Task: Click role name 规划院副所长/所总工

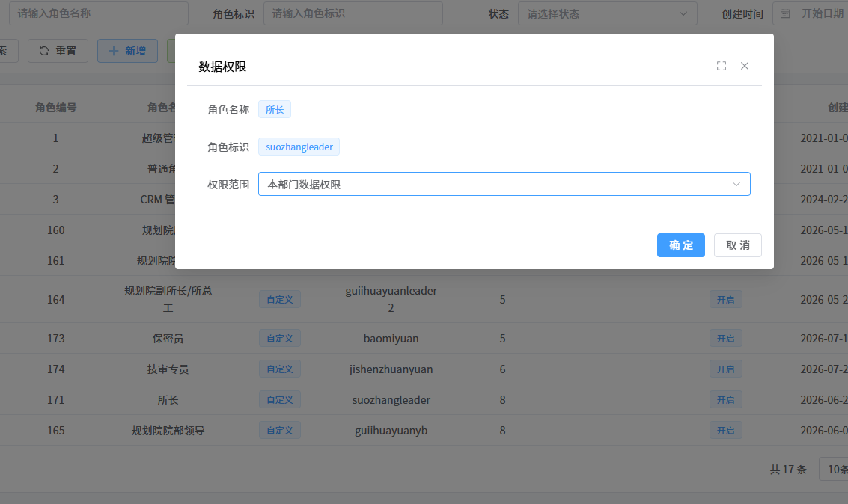Action: click(x=168, y=300)
